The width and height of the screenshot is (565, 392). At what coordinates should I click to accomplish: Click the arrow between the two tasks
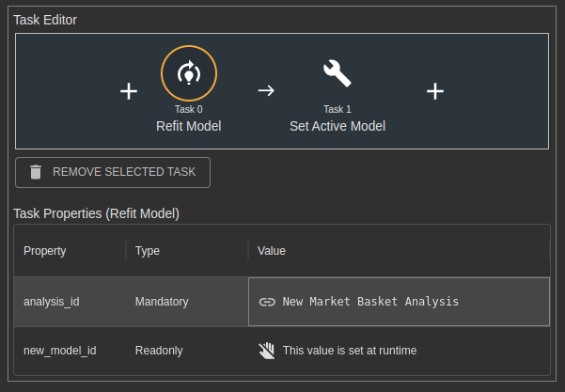coord(266,90)
